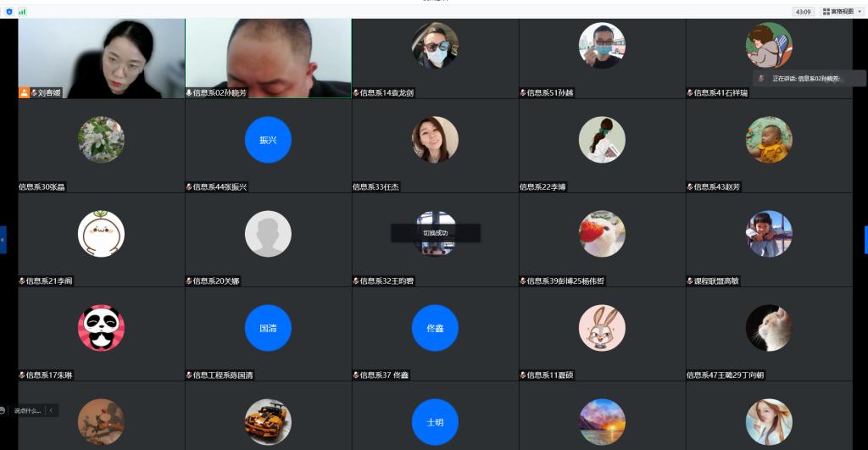Click 振兴 blue avatar circle
Image resolution: width=868 pixels, height=450 pixels.
pos(268,140)
